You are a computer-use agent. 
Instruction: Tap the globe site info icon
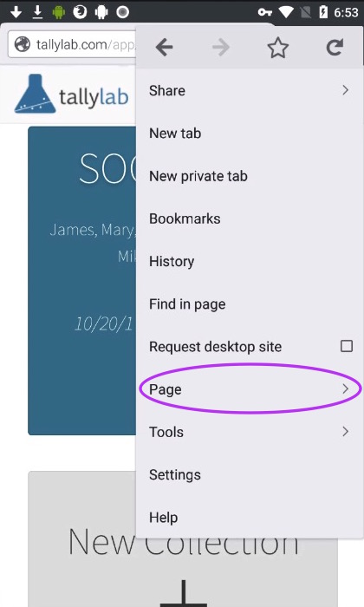point(23,44)
